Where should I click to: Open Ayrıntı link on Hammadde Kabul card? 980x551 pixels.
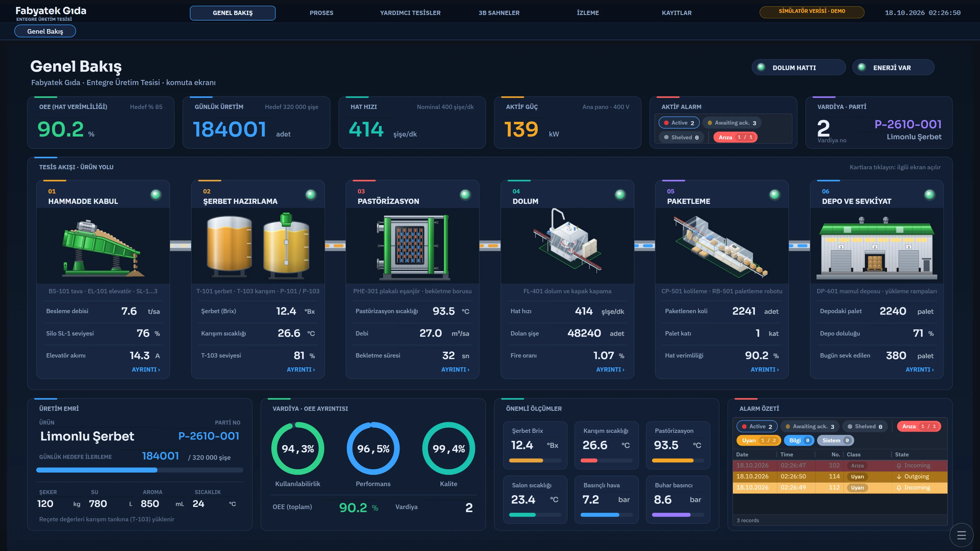click(x=146, y=369)
